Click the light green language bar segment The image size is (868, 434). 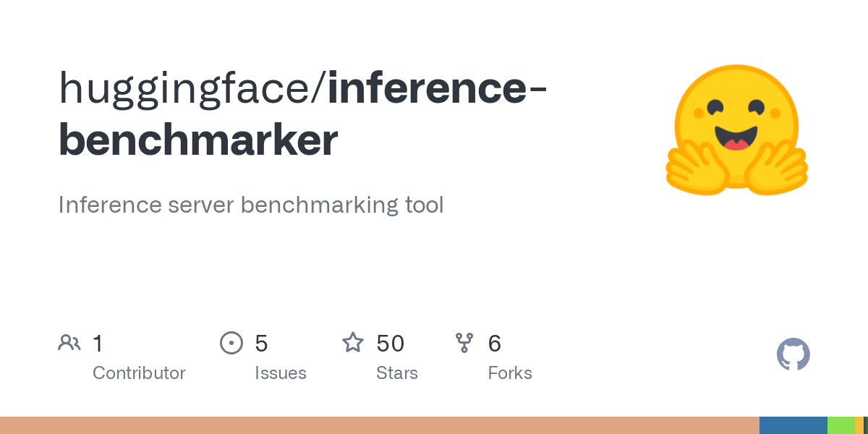pyautogui.click(x=841, y=425)
